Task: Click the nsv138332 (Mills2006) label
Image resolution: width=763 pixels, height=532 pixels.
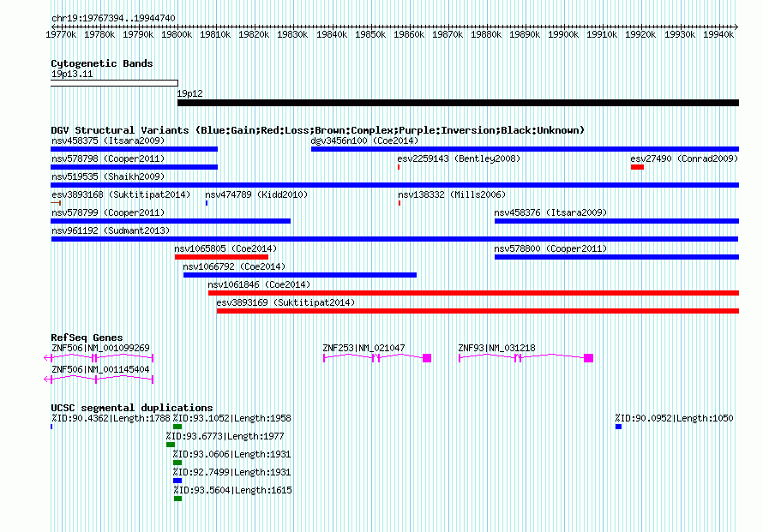Action: 452,194
